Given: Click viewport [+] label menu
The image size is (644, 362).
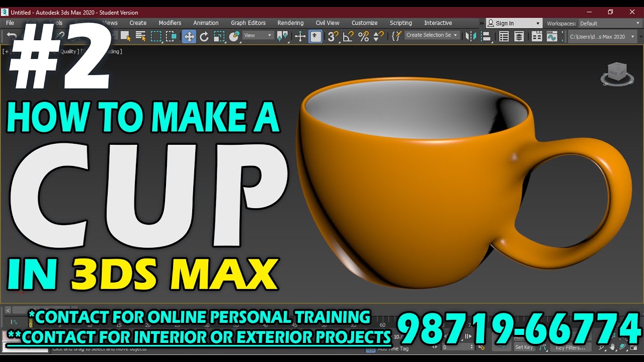Looking at the screenshot, I should tap(6, 51).
